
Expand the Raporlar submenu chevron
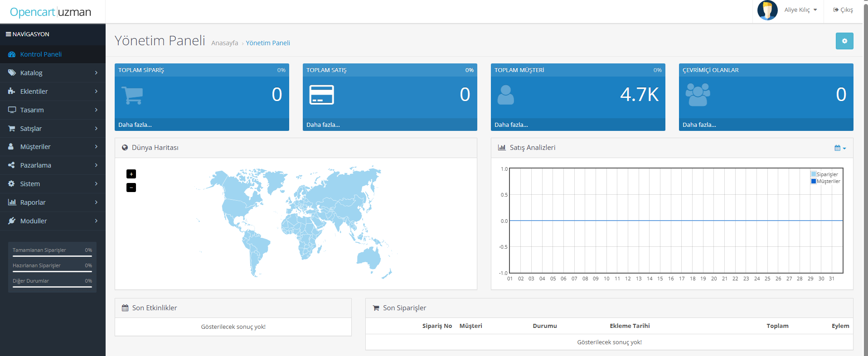click(96, 202)
